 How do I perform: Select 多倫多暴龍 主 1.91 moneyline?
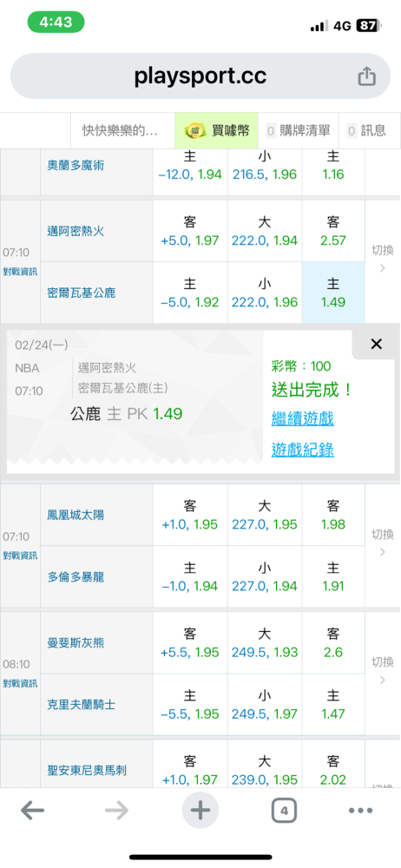click(x=333, y=576)
